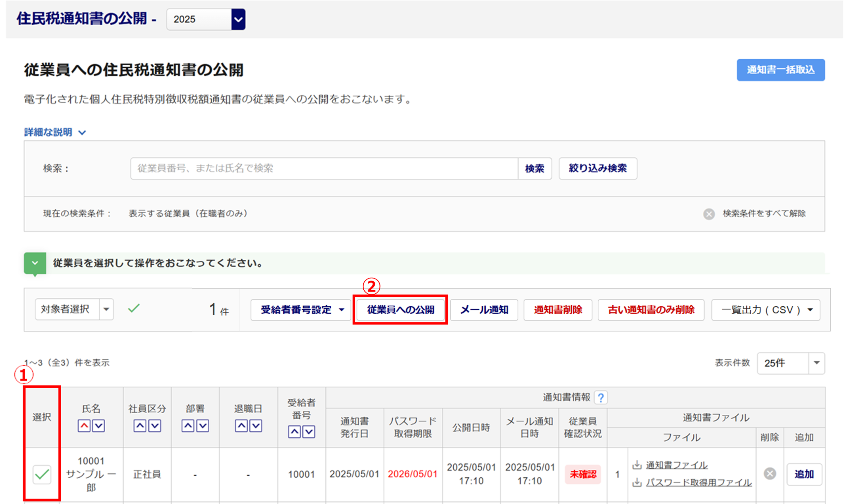Click delete X icon for notice file
The image size is (844, 504).
tap(769, 473)
